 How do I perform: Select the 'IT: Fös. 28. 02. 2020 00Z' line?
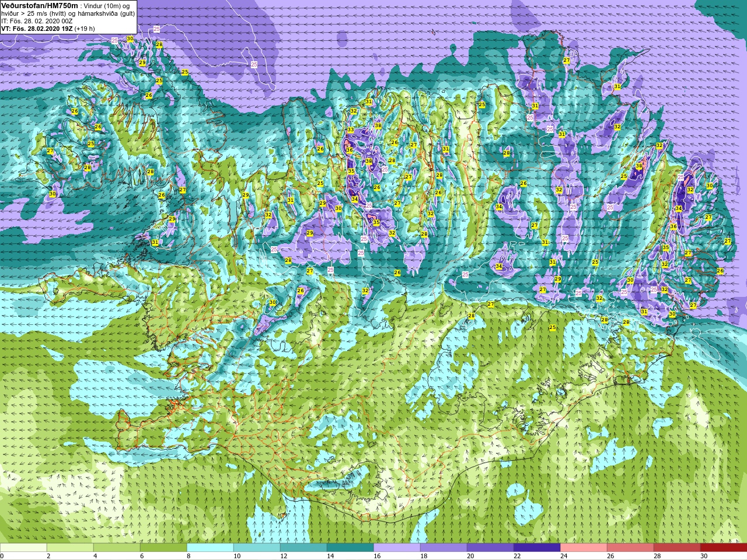(x=37, y=21)
